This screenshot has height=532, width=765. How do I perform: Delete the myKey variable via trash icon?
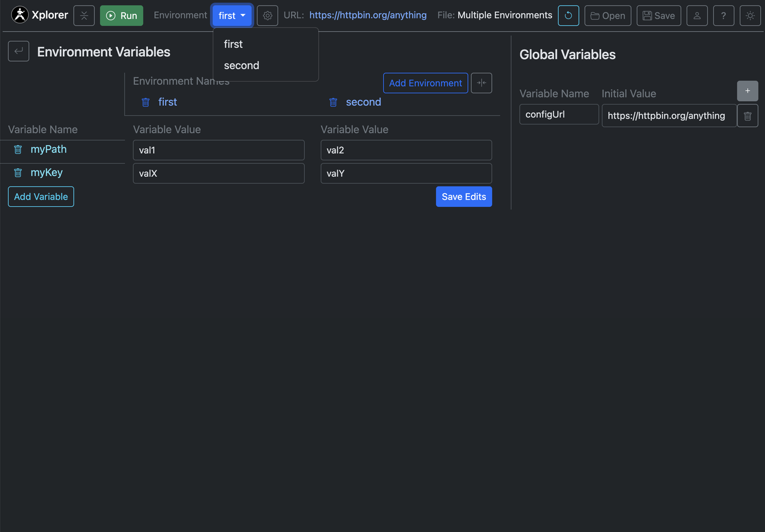coord(18,173)
